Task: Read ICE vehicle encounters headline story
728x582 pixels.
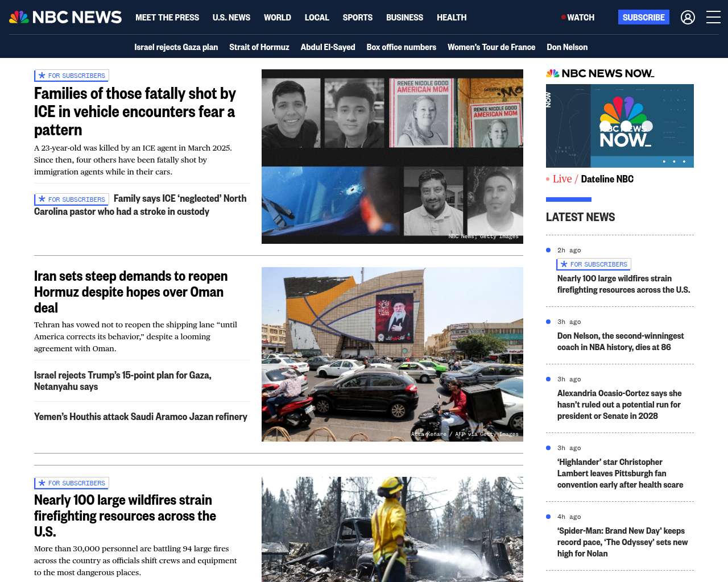Action: coord(135,111)
